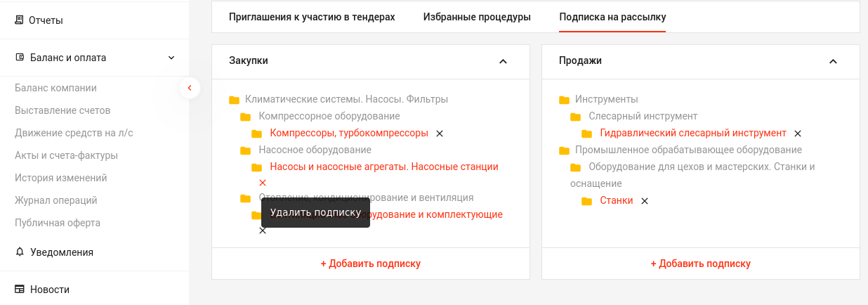Click folder icon next to Насосное оборудование
Screen dimensions: 868x305
click(245, 150)
